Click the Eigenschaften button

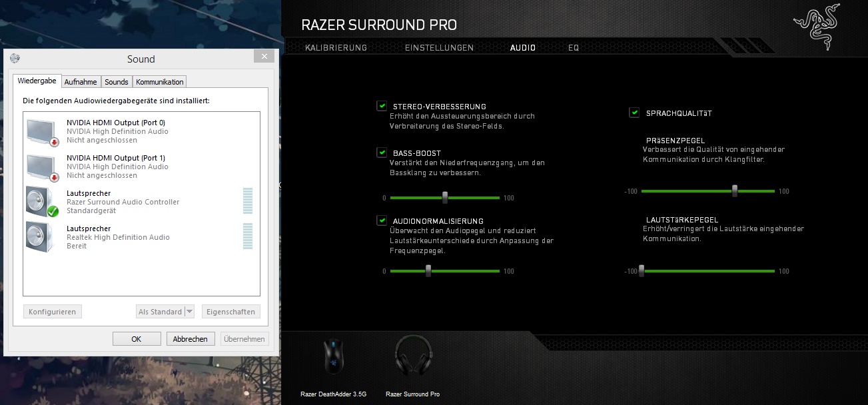click(x=231, y=312)
